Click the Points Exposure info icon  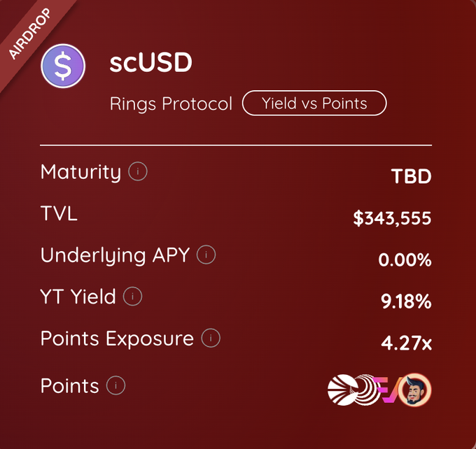(x=211, y=339)
